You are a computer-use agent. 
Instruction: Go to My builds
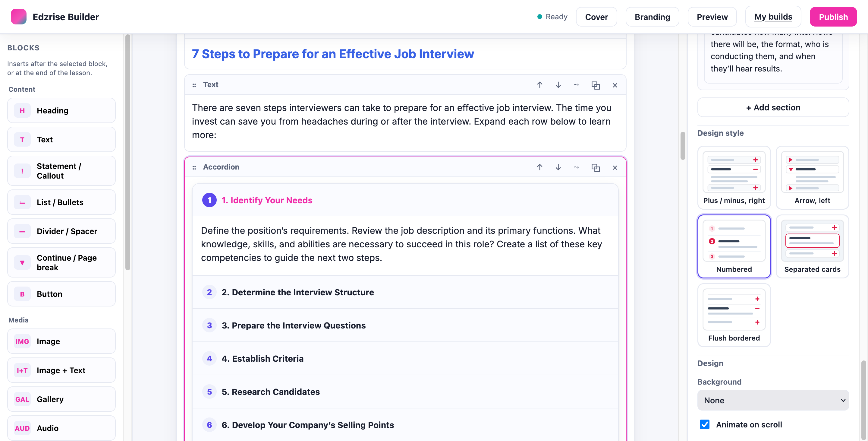pyautogui.click(x=773, y=17)
